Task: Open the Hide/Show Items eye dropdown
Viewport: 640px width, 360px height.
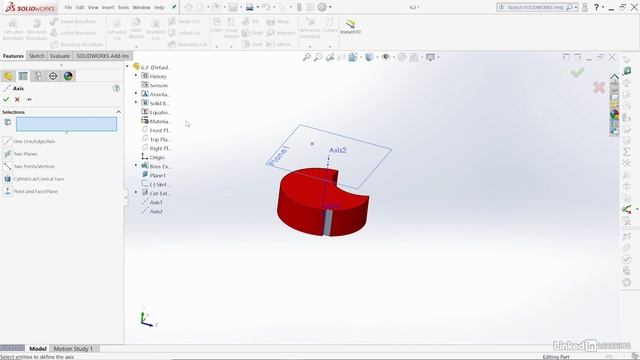Action: tap(387, 57)
